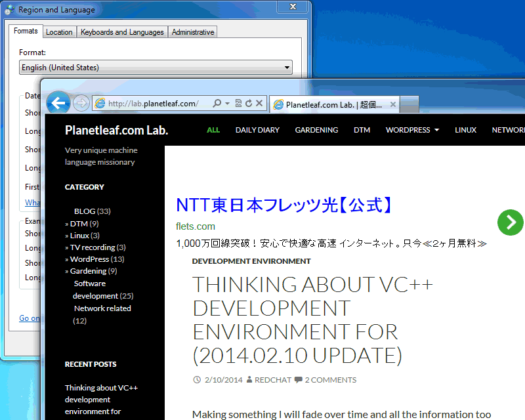Open the Network related category link

point(102,308)
